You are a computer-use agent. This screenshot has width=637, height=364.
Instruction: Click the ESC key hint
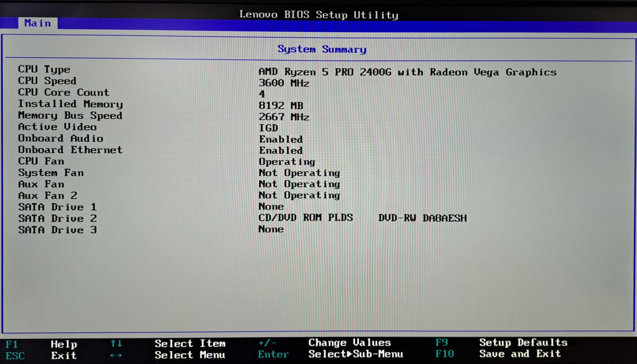coord(15,356)
